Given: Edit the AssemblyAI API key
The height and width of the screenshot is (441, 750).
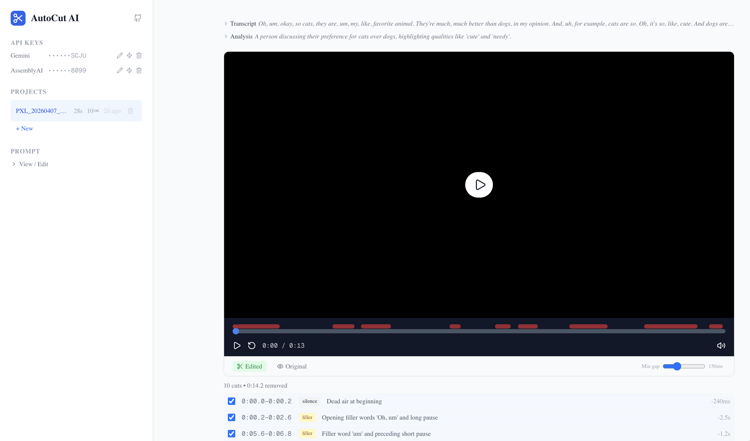Looking at the screenshot, I should (x=120, y=71).
